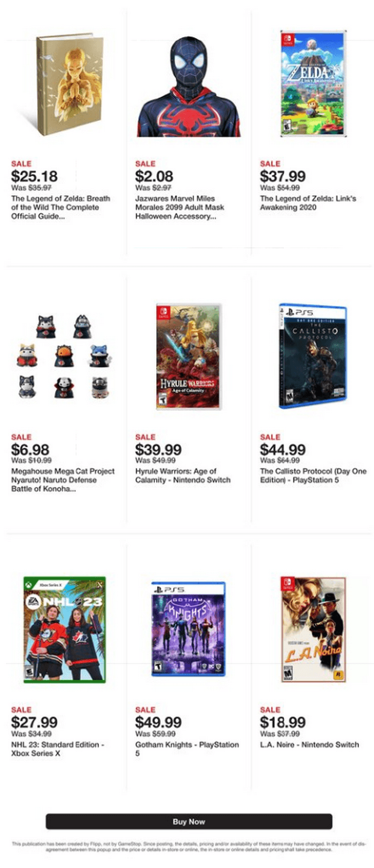
Task: Open NHL 23: Standard Edition title link
Action: click(x=58, y=749)
